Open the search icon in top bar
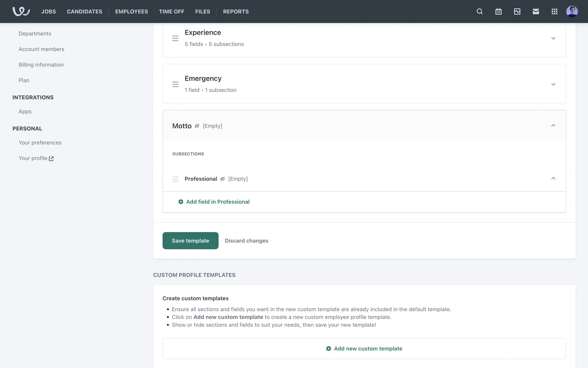This screenshot has width=588, height=368. pyautogui.click(x=480, y=11)
